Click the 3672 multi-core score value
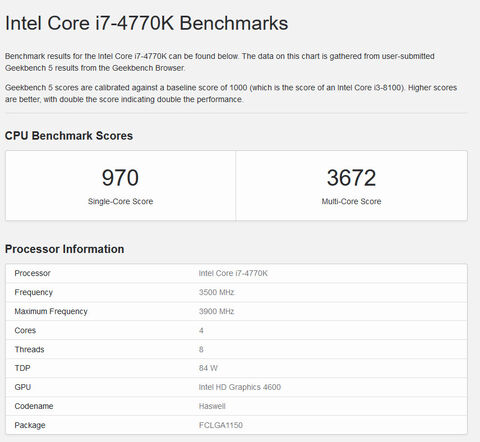The image size is (480, 442). pyautogui.click(x=351, y=178)
